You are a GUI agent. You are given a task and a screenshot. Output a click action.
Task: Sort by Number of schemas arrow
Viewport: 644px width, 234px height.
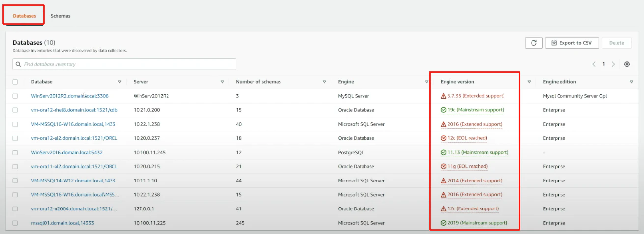coord(324,82)
